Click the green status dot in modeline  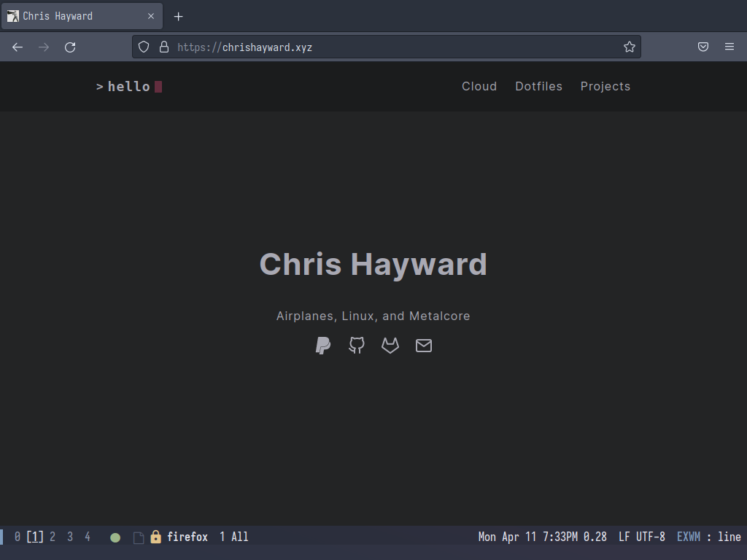click(115, 537)
